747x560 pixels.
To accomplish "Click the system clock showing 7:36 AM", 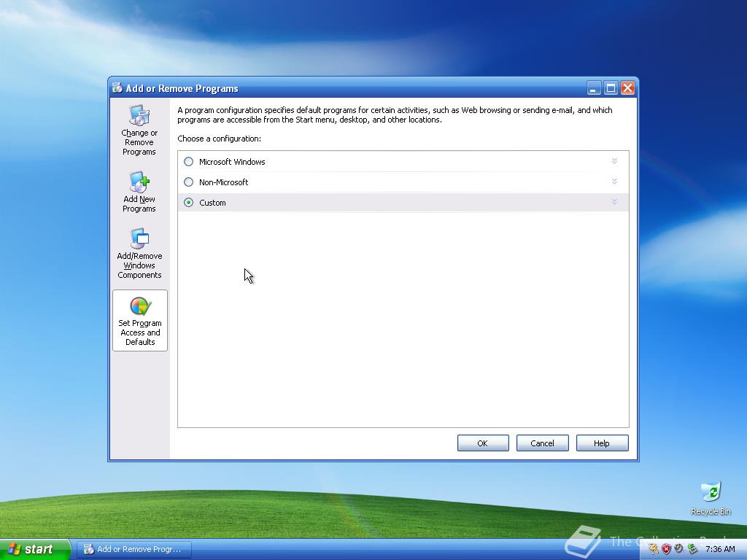I will pos(720,550).
